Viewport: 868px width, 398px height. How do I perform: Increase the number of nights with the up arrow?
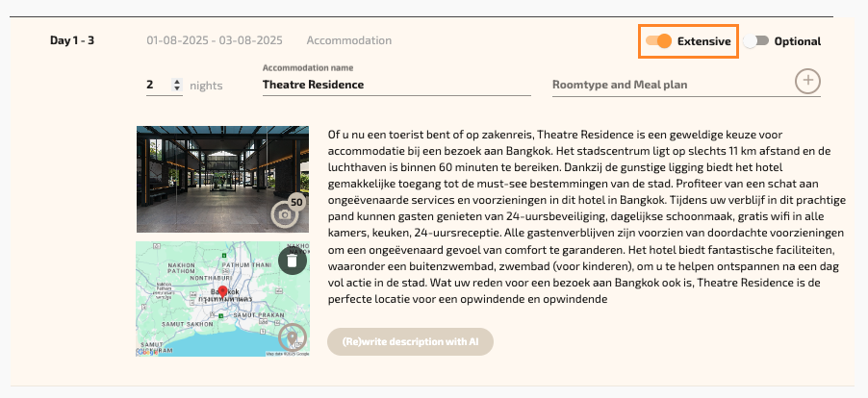(x=177, y=82)
